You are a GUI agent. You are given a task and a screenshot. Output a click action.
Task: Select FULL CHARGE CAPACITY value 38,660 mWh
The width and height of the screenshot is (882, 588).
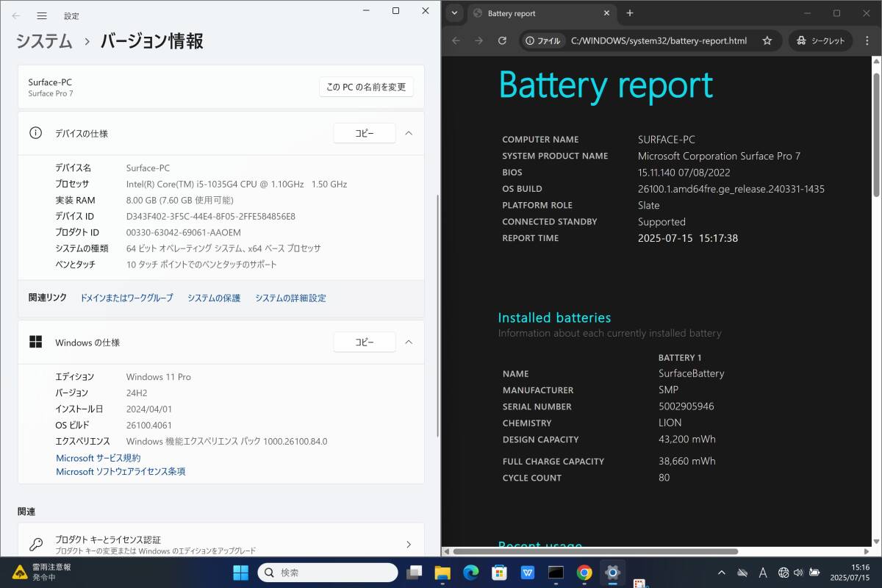pyautogui.click(x=686, y=462)
